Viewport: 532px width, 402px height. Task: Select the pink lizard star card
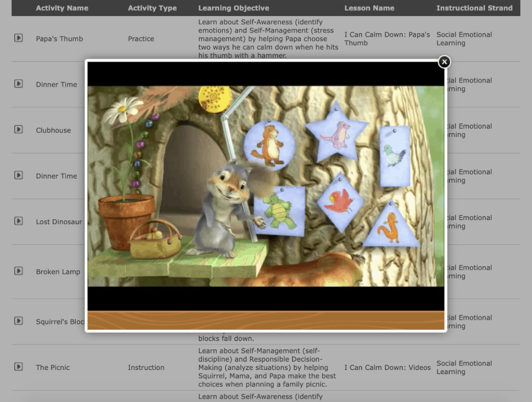(x=336, y=133)
